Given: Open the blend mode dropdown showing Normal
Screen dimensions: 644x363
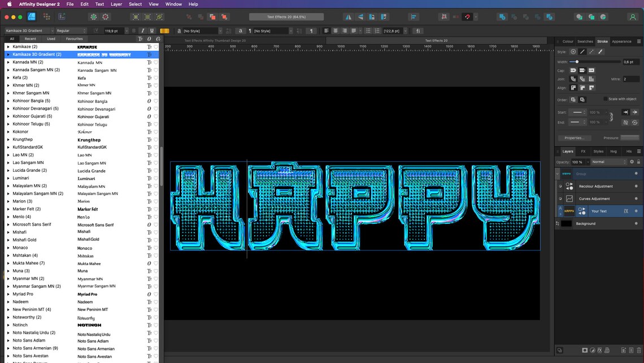Looking at the screenshot, I should pyautogui.click(x=608, y=162).
